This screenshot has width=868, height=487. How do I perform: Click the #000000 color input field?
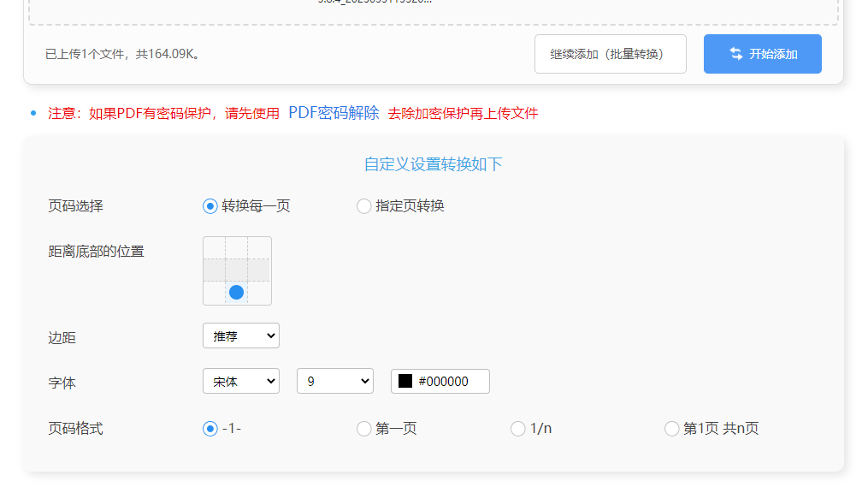coord(440,381)
